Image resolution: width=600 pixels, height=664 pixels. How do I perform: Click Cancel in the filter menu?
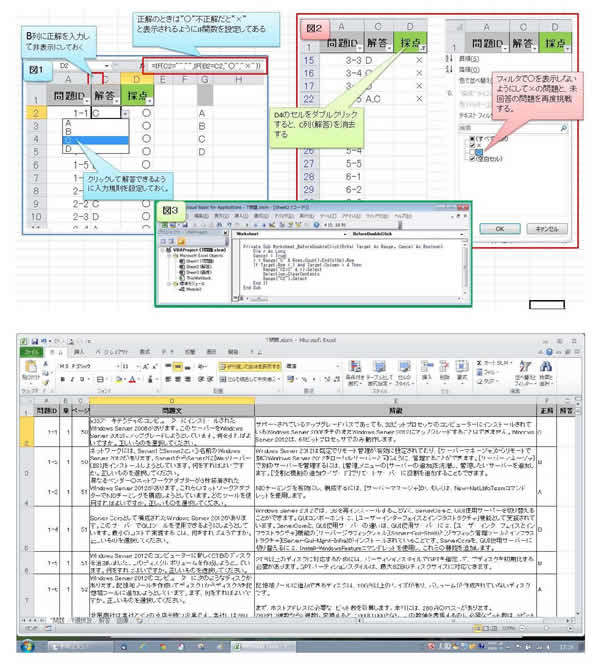(547, 229)
